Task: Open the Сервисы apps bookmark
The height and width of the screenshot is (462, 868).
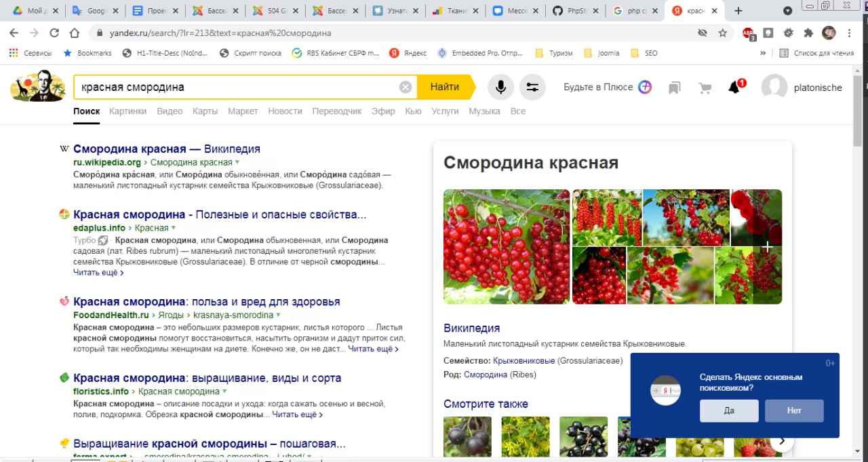Action: (x=30, y=53)
